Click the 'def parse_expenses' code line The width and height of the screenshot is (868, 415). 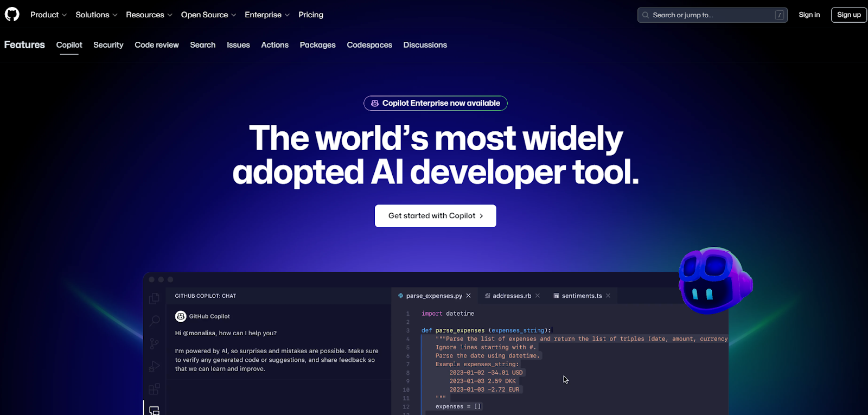point(487,330)
